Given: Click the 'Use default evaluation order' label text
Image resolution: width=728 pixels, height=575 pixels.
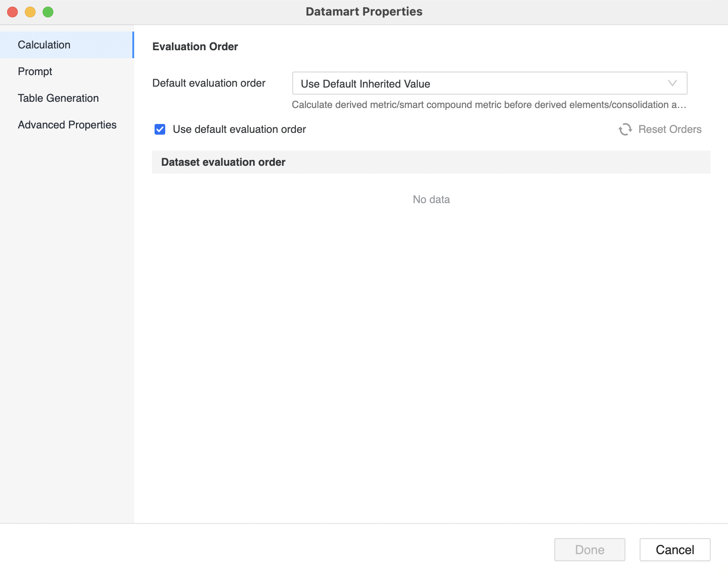Looking at the screenshot, I should click(239, 129).
